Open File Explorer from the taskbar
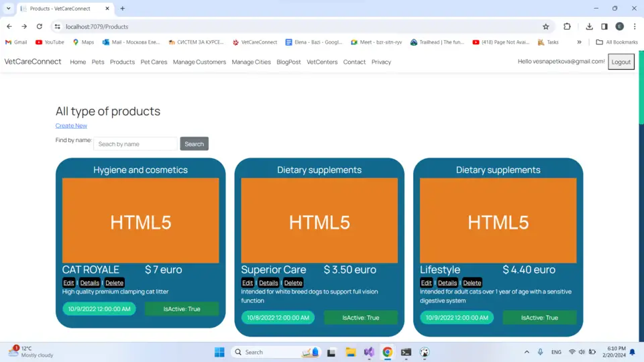This screenshot has width=644, height=362. click(x=350, y=352)
